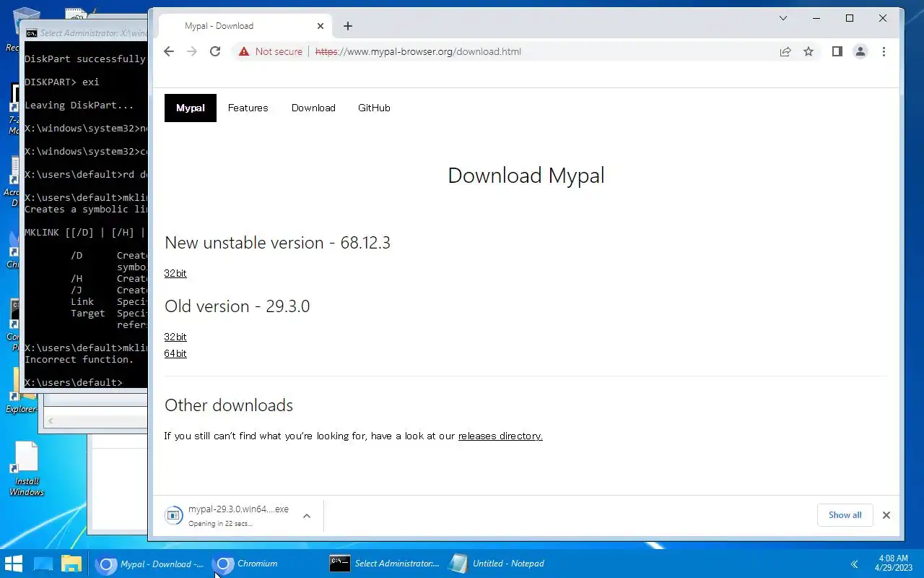Open the tab search chevron in title bar
The height and width of the screenshot is (578, 924).
click(783, 18)
